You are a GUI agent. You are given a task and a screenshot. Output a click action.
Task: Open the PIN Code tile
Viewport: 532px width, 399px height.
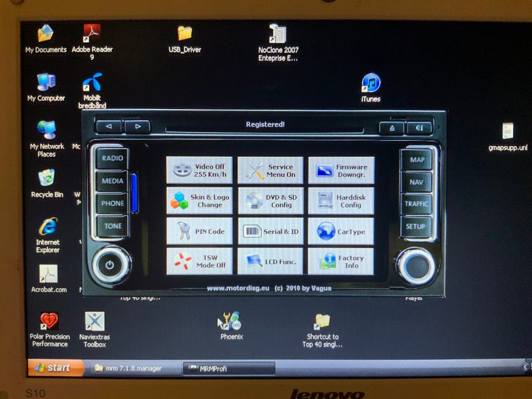pos(199,231)
